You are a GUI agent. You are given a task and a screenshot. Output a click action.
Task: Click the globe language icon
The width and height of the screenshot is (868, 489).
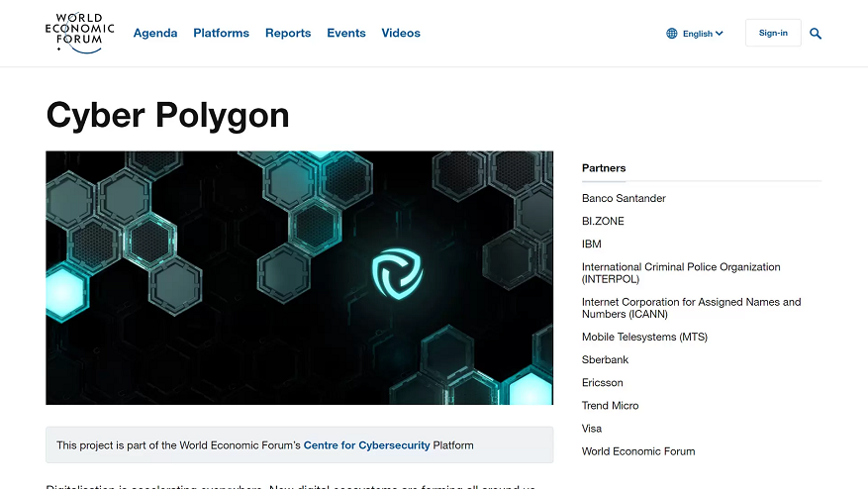pyautogui.click(x=671, y=34)
